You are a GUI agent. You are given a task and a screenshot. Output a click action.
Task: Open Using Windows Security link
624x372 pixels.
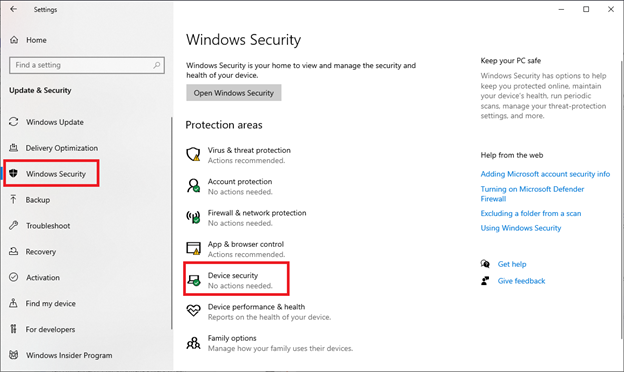521,228
